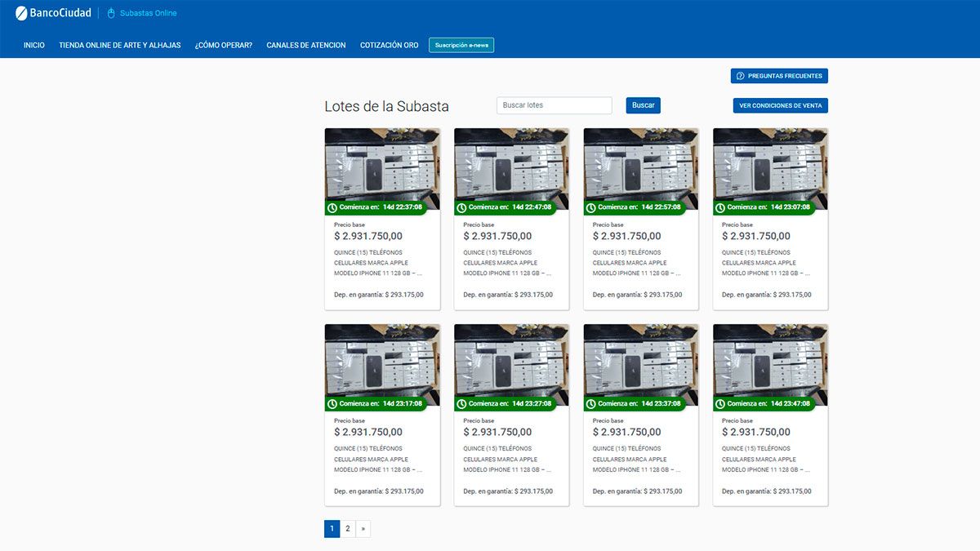Open the INICIO menu item

pos(34,45)
